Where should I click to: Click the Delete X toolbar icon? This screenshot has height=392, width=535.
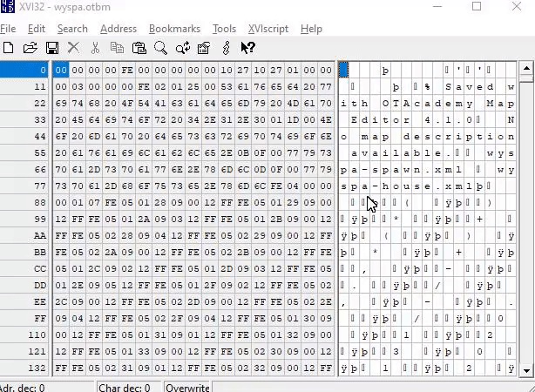73,48
